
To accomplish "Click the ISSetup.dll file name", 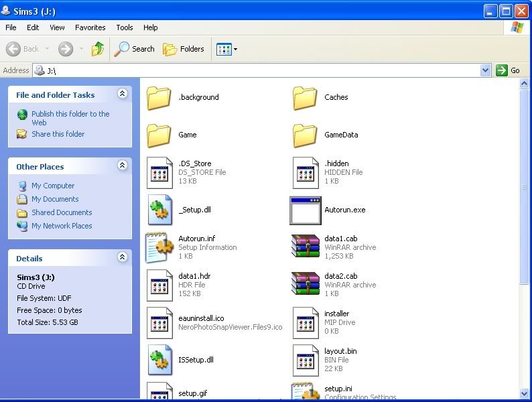I will pyautogui.click(x=196, y=360).
